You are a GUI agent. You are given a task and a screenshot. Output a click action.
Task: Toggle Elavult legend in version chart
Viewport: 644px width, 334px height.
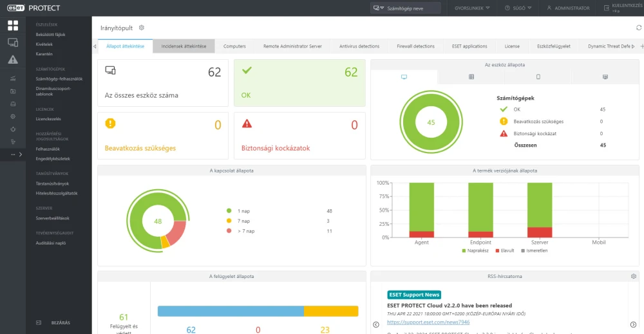[505, 251]
